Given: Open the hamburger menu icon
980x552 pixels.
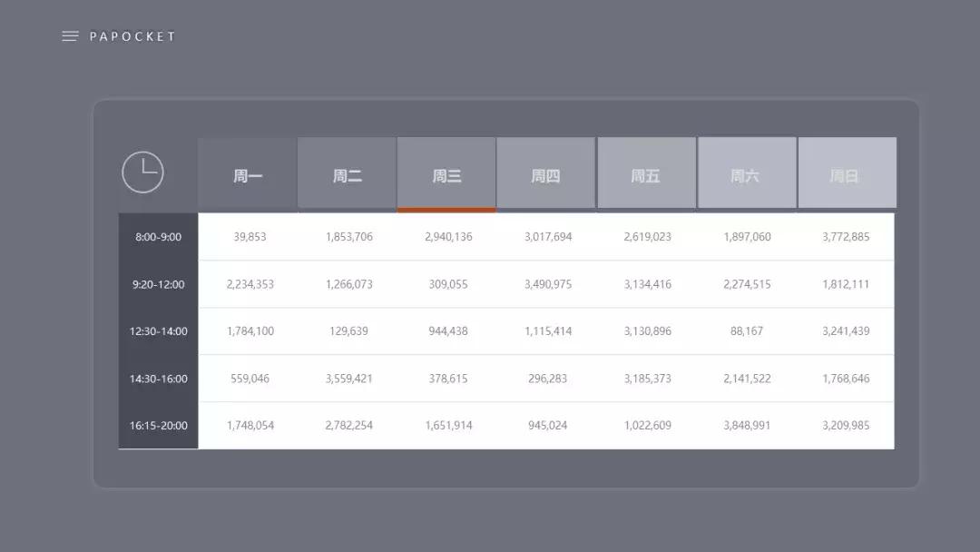Looking at the screenshot, I should click(70, 36).
